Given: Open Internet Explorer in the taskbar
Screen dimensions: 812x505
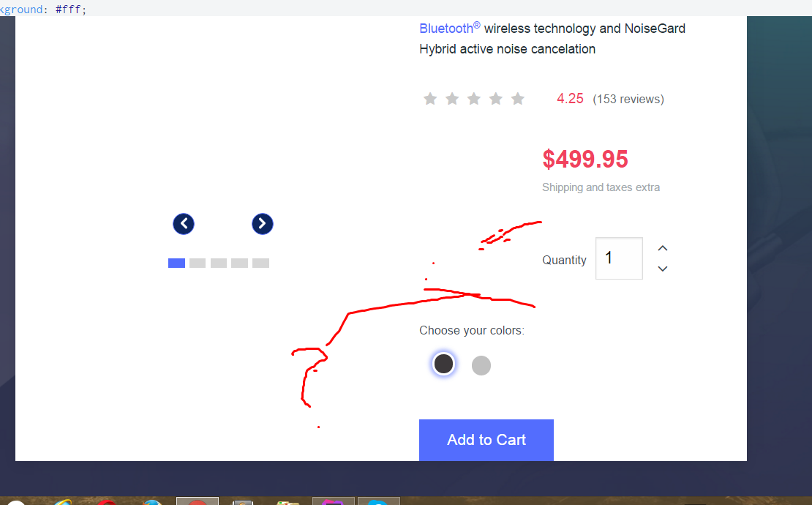Looking at the screenshot, I should [x=62, y=502].
